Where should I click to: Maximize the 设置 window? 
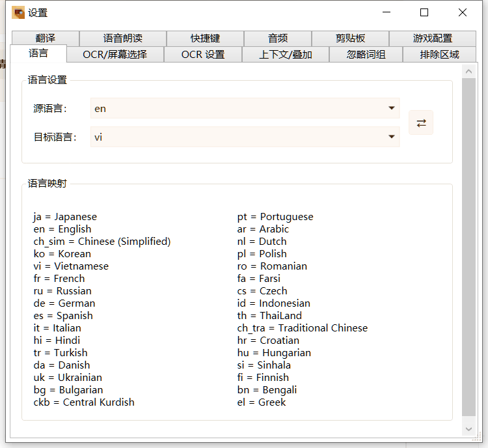click(x=424, y=12)
